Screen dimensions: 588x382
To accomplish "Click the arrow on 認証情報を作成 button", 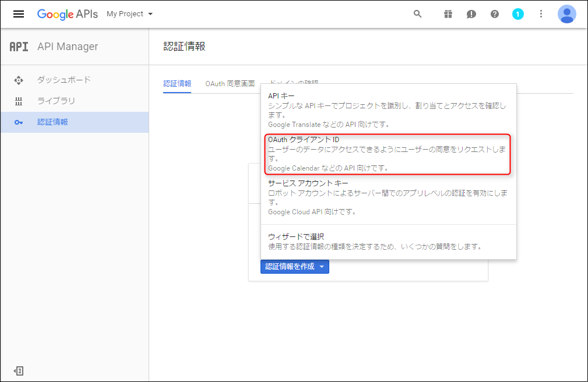I will coord(322,267).
